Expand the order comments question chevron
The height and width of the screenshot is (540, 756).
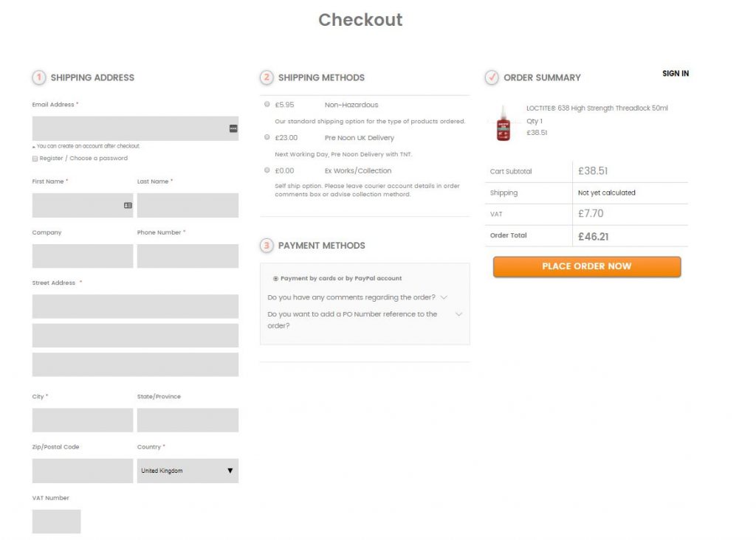click(x=444, y=297)
